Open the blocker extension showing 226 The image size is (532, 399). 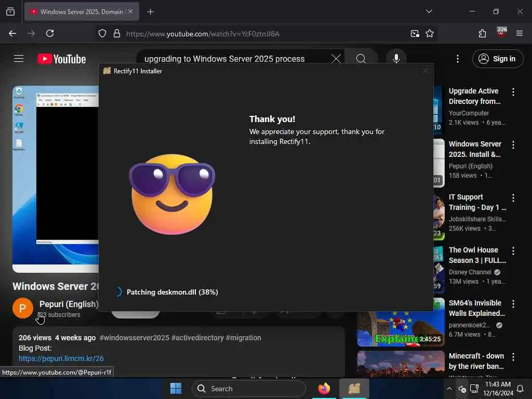(x=501, y=33)
